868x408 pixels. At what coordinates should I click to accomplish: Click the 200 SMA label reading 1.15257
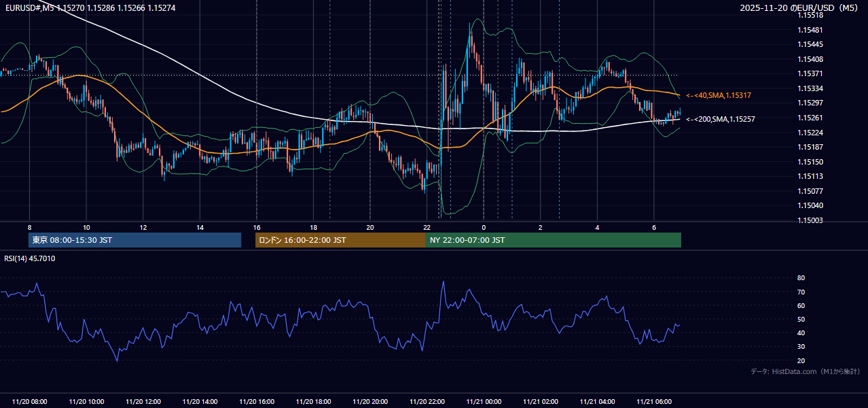pos(720,119)
